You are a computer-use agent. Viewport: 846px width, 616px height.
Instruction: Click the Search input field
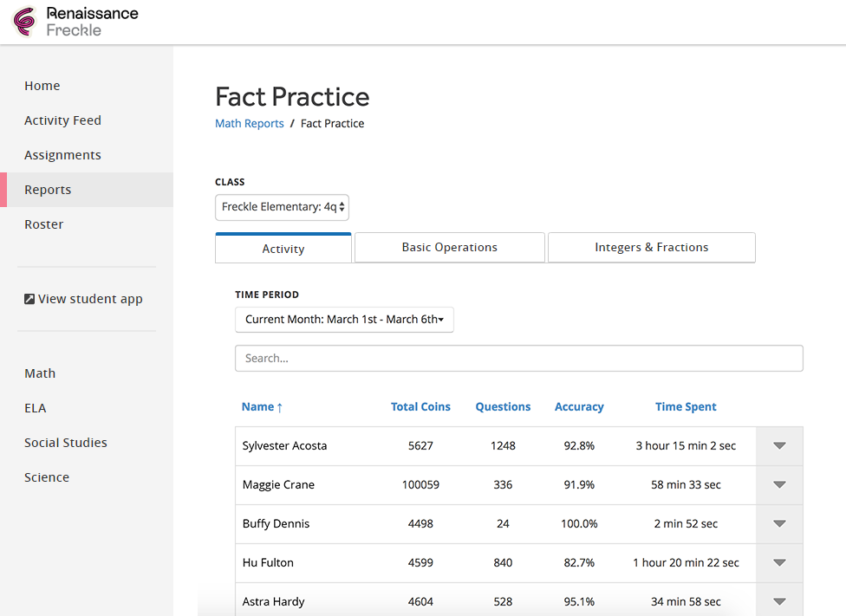click(x=518, y=358)
